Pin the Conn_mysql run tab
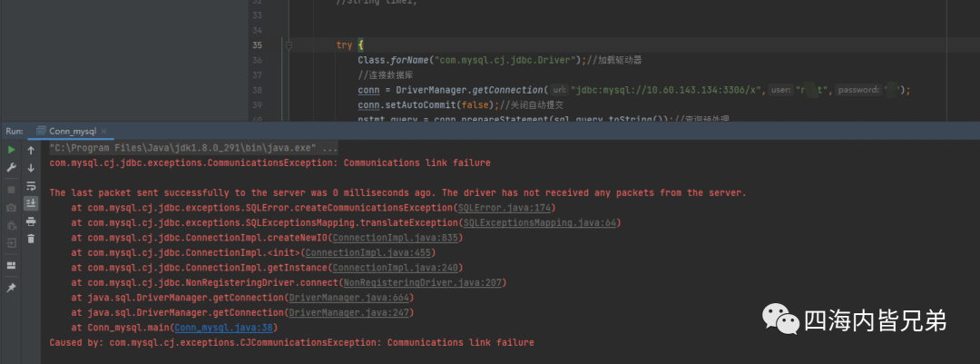Image resolution: width=980 pixels, height=364 pixels. (x=11, y=288)
